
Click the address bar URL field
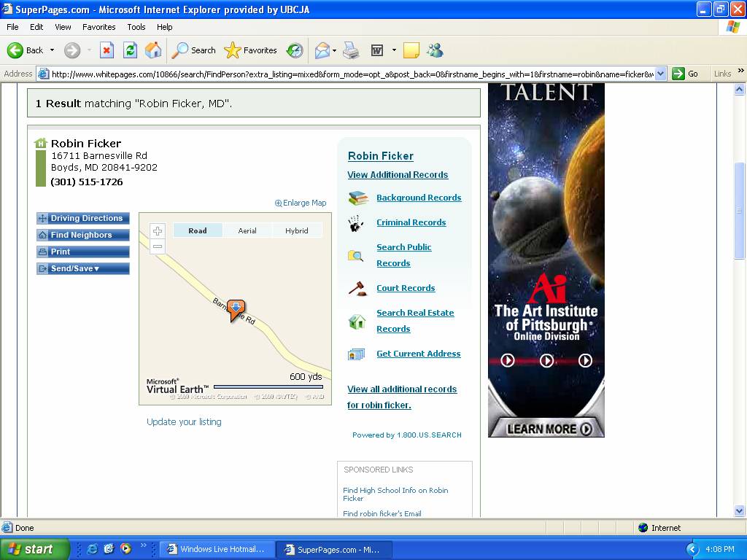click(352, 74)
